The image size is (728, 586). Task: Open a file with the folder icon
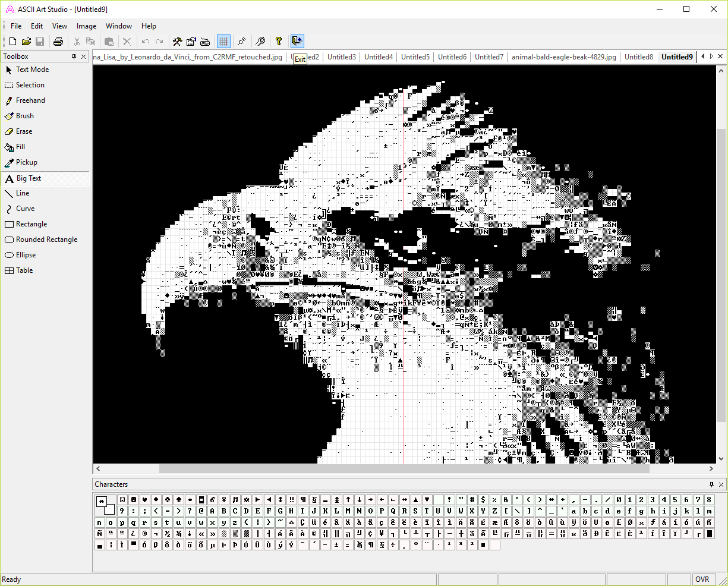[26, 41]
